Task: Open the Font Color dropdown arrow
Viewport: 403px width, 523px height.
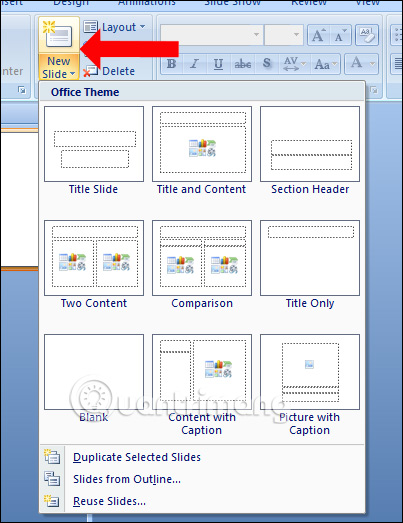Action: point(373,63)
